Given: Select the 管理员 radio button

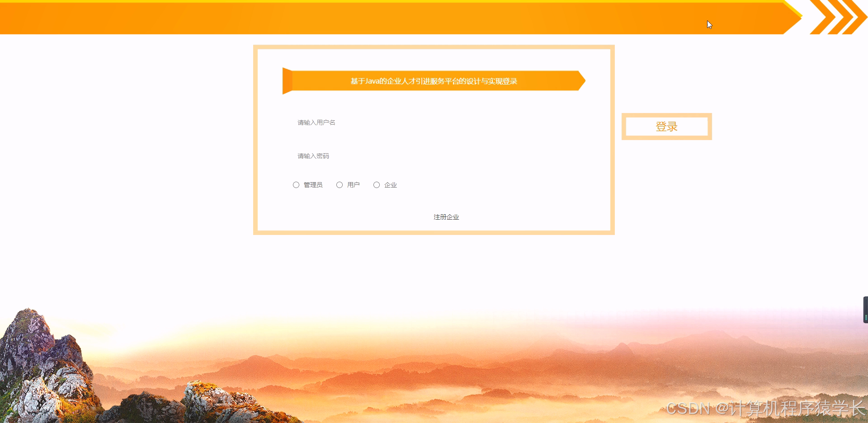Looking at the screenshot, I should 296,184.
